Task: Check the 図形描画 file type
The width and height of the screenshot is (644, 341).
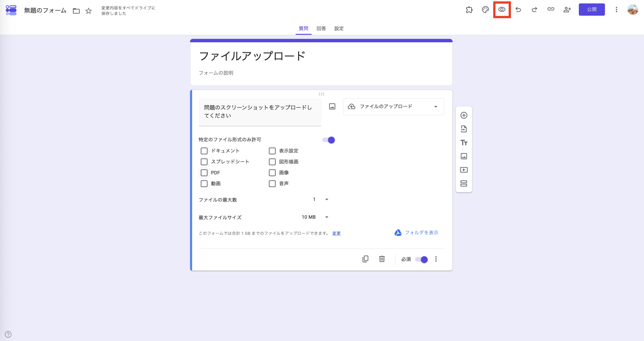Action: click(x=272, y=162)
